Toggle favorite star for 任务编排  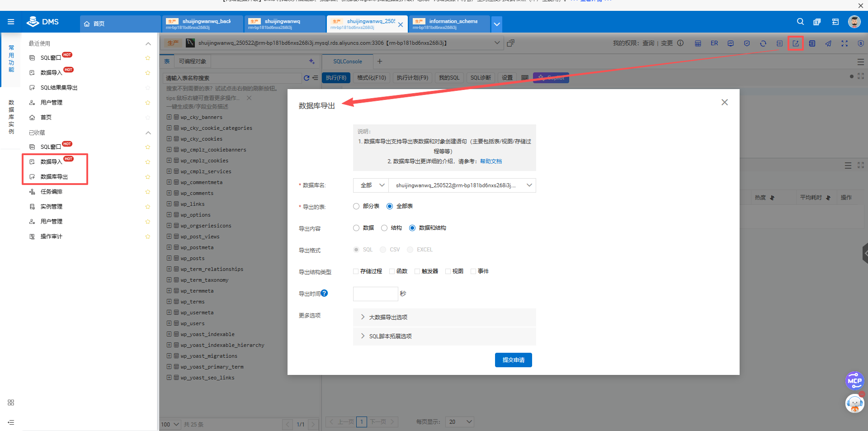click(147, 192)
